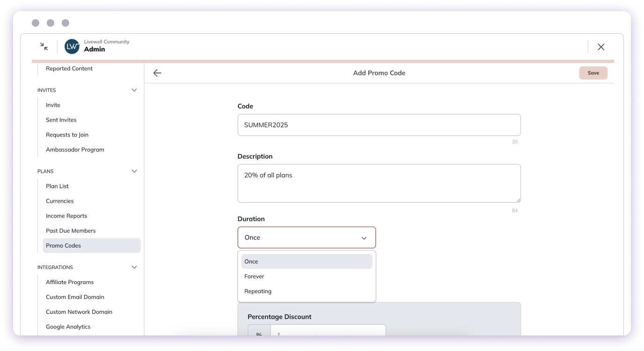
Task: Collapse the INVITES section
Action: 134,90
